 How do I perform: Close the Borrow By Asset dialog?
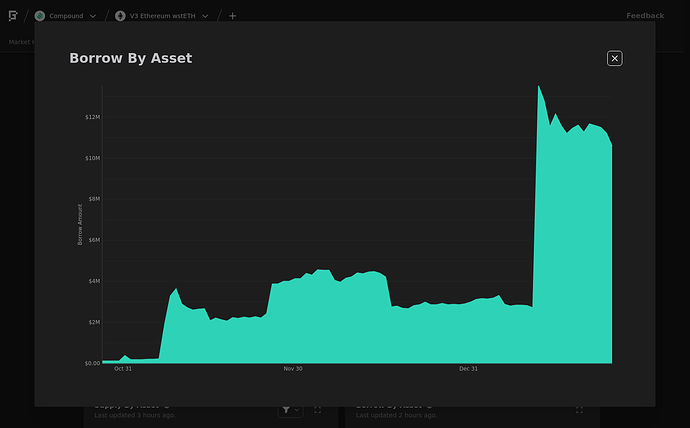(x=614, y=58)
